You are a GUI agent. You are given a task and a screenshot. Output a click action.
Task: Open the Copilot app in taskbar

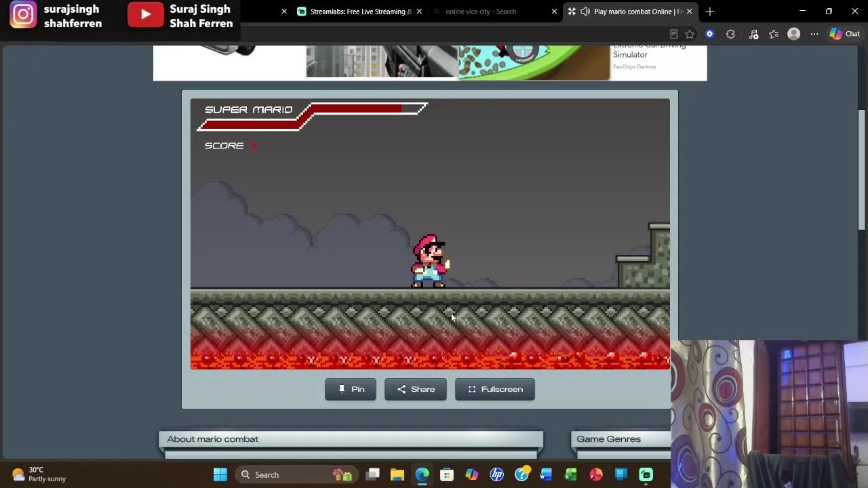coord(472,474)
